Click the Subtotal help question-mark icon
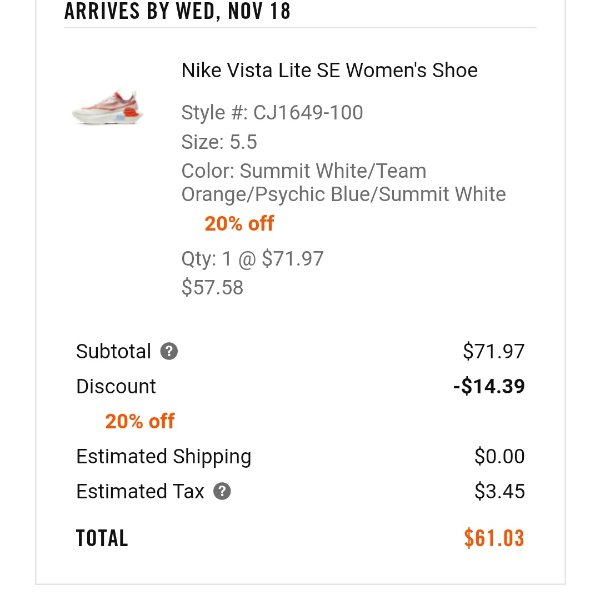 [169, 351]
